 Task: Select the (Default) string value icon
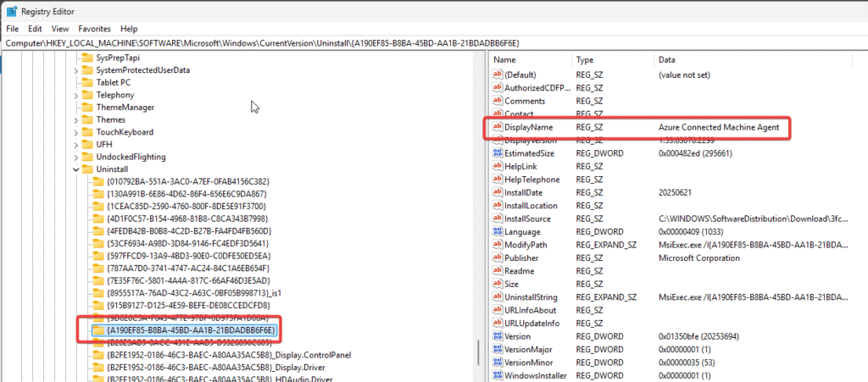(497, 75)
